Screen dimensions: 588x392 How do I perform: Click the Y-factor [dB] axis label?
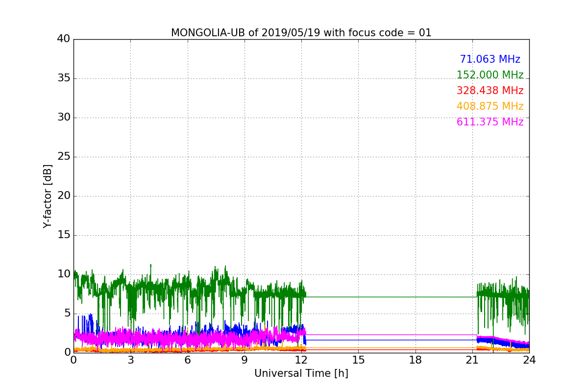pos(48,196)
